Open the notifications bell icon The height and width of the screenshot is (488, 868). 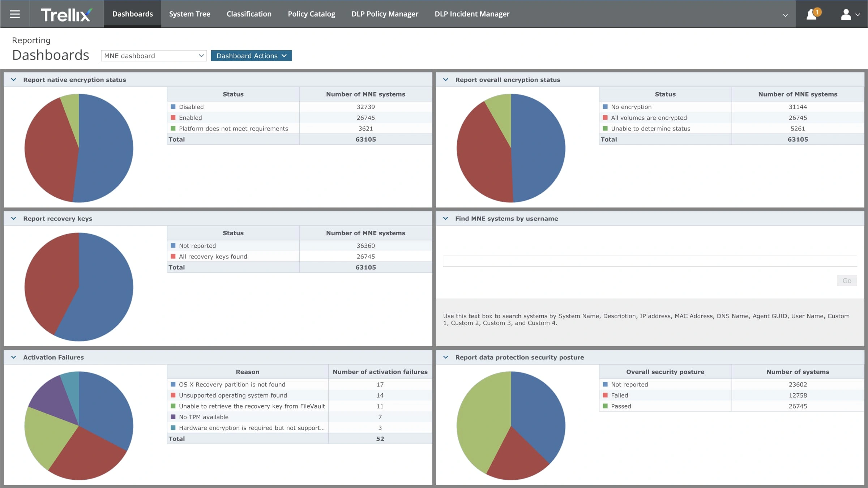pos(812,14)
